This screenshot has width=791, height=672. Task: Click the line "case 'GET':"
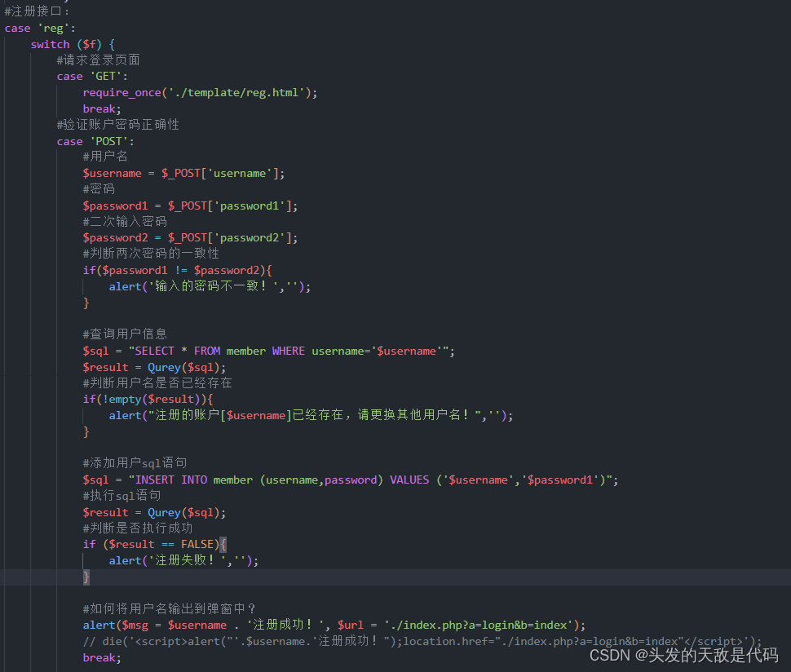[x=92, y=76]
